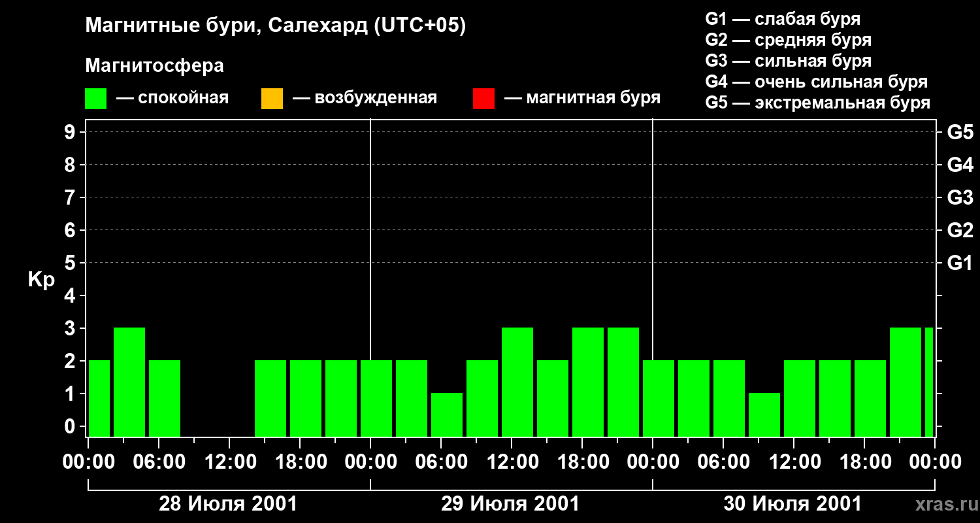Click the '28 Июля 2001' date label
The width and height of the screenshot is (980, 523).
pyautogui.click(x=228, y=504)
